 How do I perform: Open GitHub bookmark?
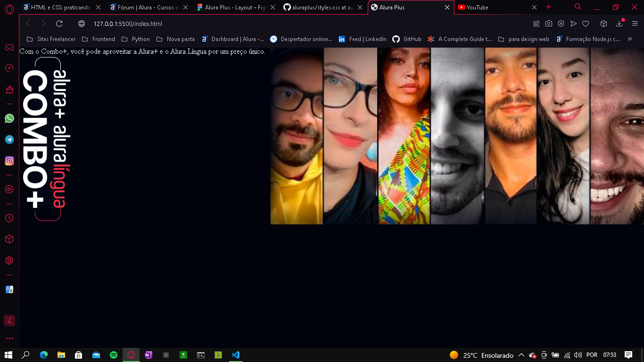[x=407, y=39]
